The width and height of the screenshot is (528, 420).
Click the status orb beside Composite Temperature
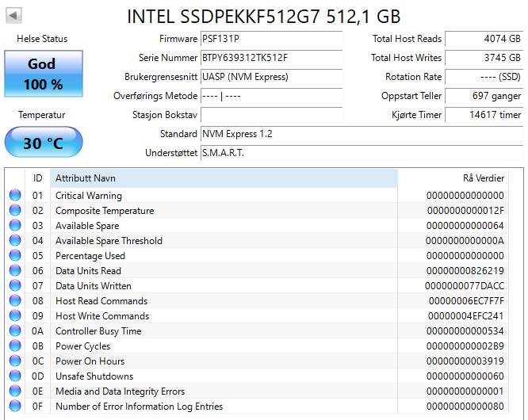[x=15, y=211]
